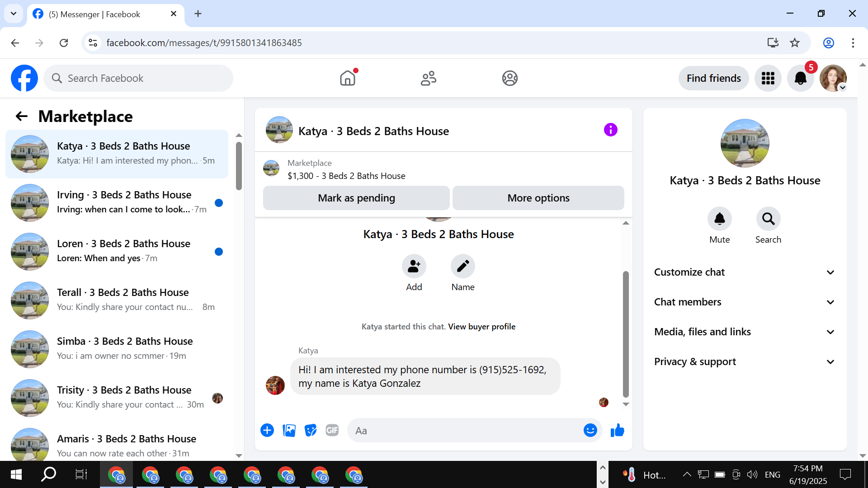This screenshot has width=868, height=488.
Task: Open Katya's conversation in the chat list
Action: coord(117,154)
